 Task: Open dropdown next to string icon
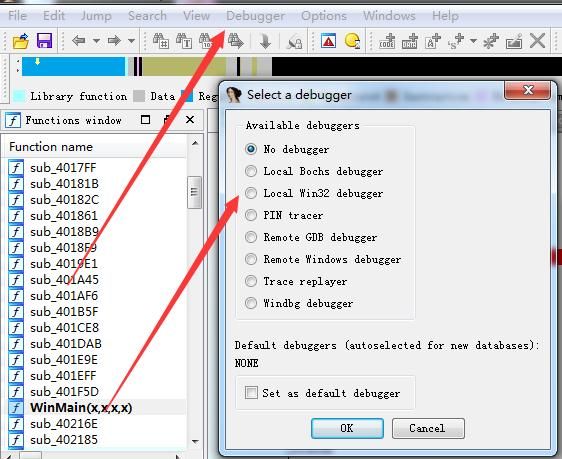point(473,41)
